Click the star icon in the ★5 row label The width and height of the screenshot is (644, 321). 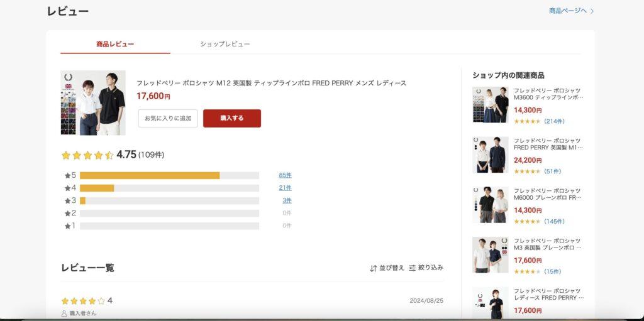[x=68, y=176]
